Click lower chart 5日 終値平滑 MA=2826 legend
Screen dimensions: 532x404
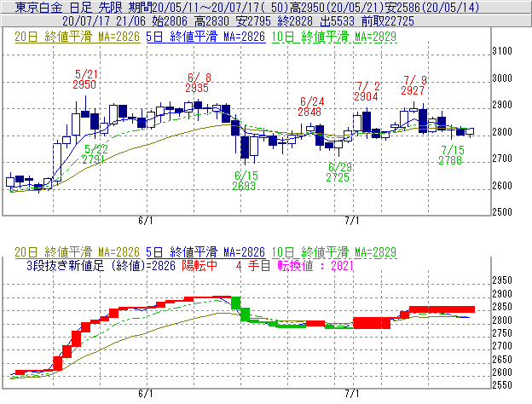click(x=205, y=252)
